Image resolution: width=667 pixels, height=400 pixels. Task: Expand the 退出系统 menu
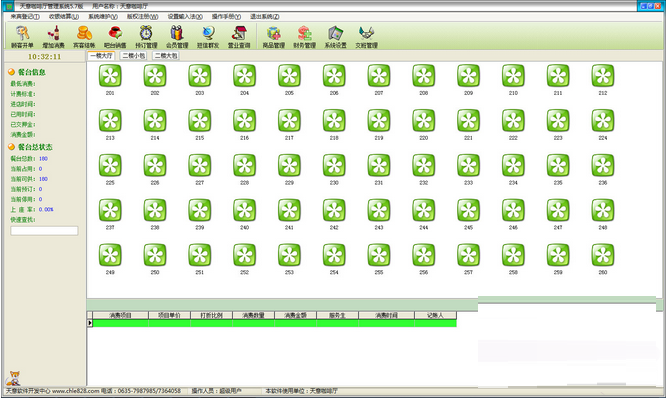pyautogui.click(x=265, y=16)
